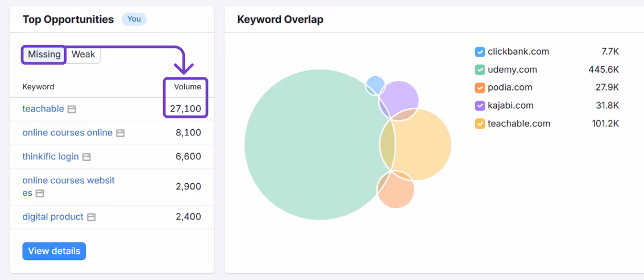
Task: Open the digital product keyword link
Action: click(53, 217)
